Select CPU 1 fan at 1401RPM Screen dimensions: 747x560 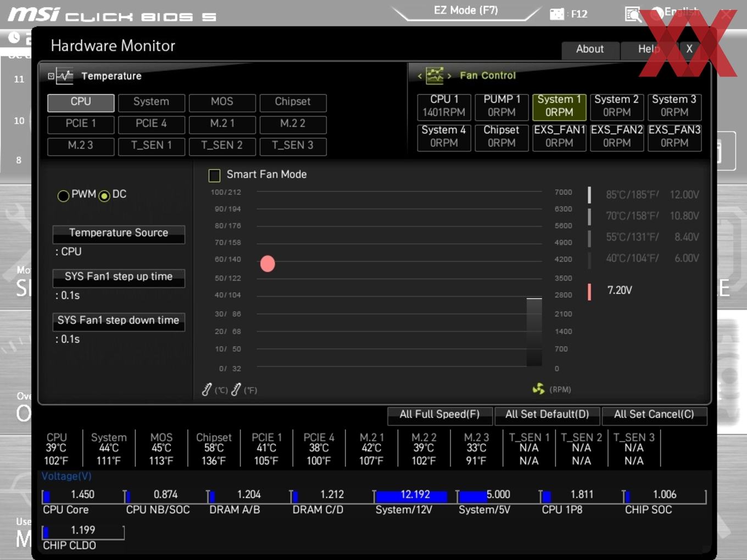(444, 107)
